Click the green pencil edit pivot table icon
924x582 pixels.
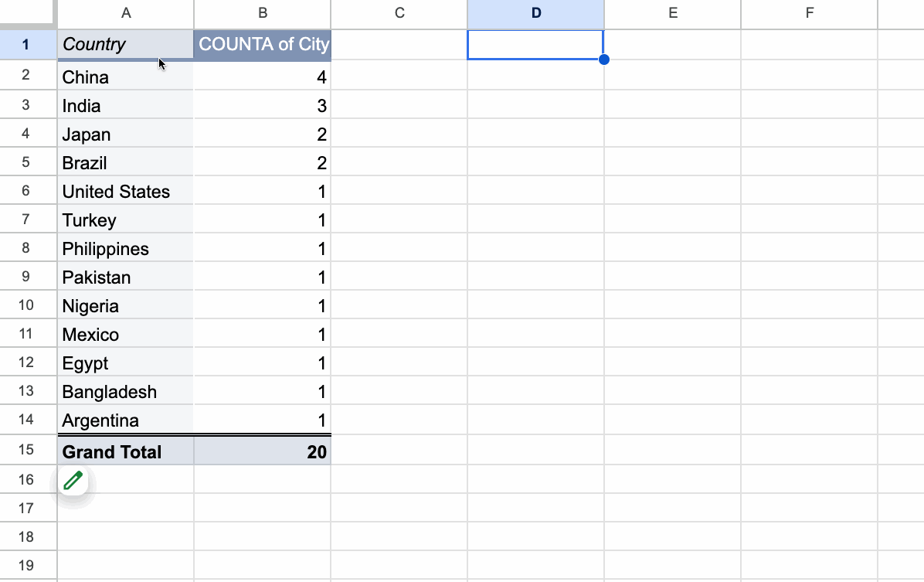coord(73,481)
